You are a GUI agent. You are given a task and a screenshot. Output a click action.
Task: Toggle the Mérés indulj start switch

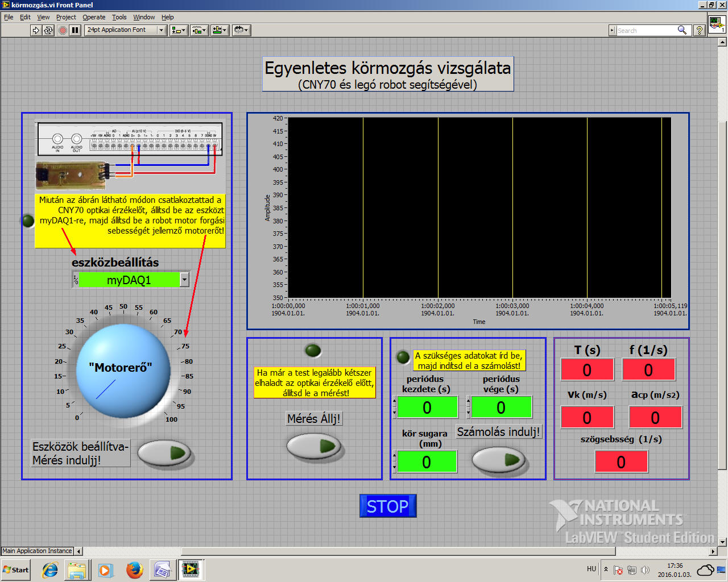point(165,454)
